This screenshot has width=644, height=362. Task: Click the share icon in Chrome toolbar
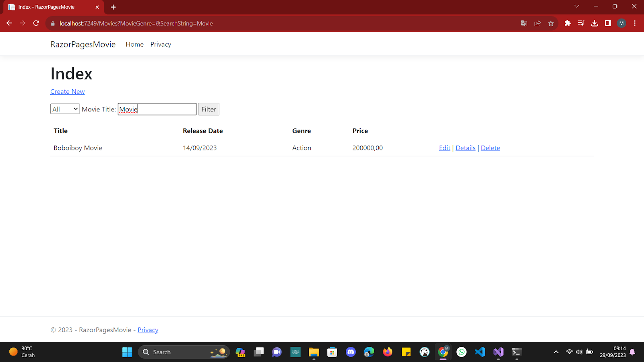coord(537,23)
